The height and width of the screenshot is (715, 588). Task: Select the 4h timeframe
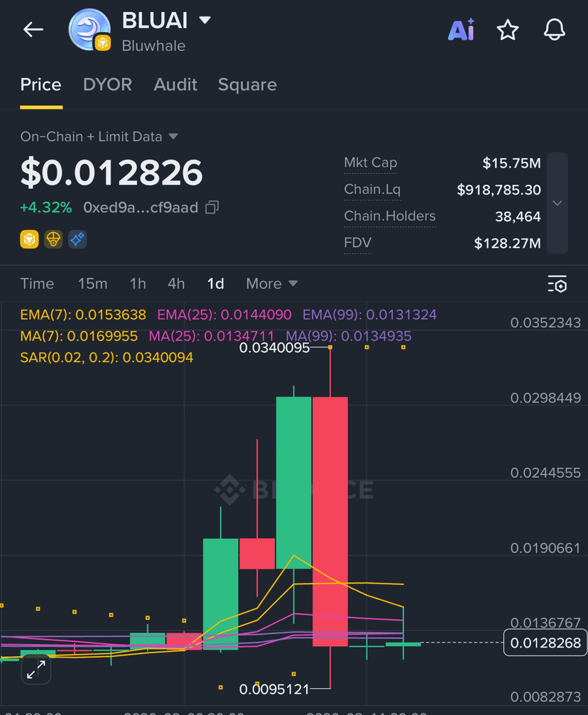(176, 284)
